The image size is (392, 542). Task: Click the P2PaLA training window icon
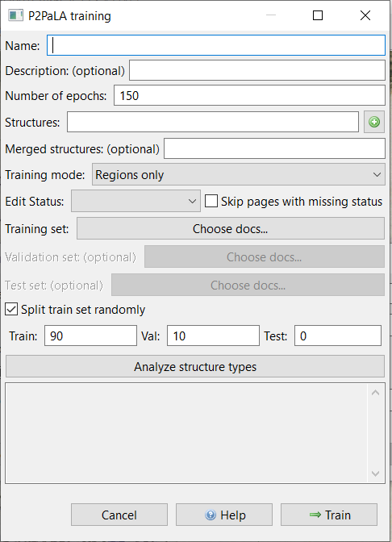(x=15, y=15)
